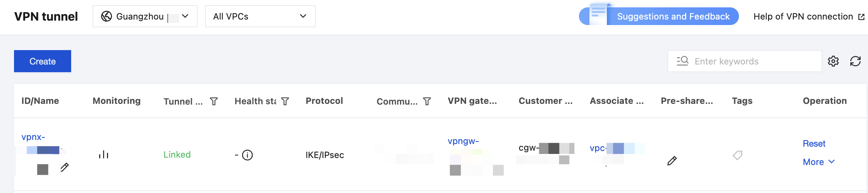Filter by Tunnel status column
Screen dimensions: 868x193
point(214,101)
